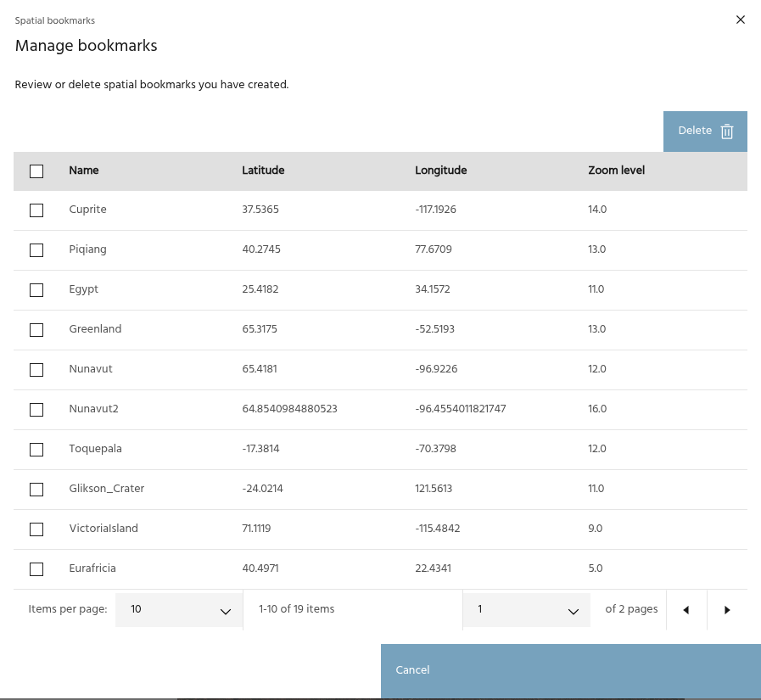This screenshot has height=700, width=761.
Task: Go to next page arrow
Action: click(x=727, y=610)
